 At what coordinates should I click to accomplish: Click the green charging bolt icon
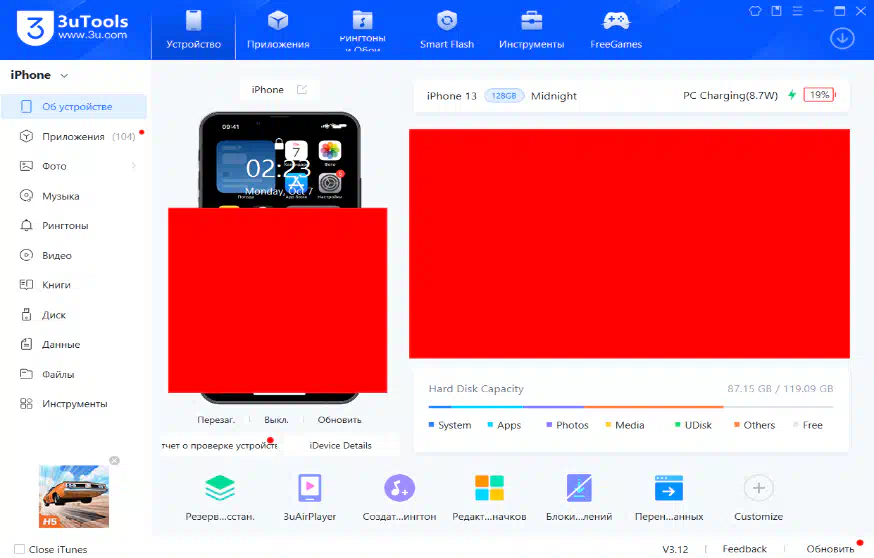[792, 95]
